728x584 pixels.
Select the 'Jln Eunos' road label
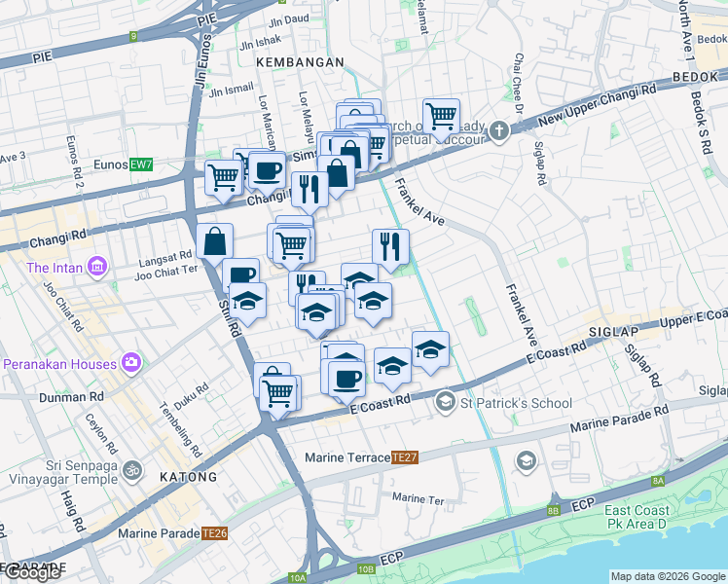coord(203,60)
